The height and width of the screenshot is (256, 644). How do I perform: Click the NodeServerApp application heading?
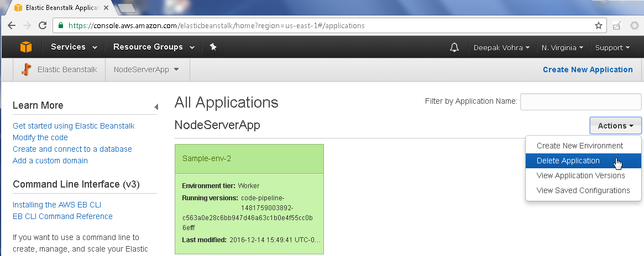coord(217,125)
